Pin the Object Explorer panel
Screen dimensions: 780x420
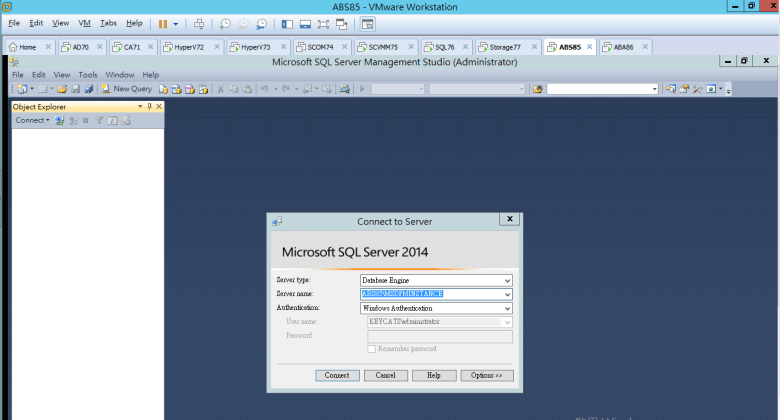point(148,106)
